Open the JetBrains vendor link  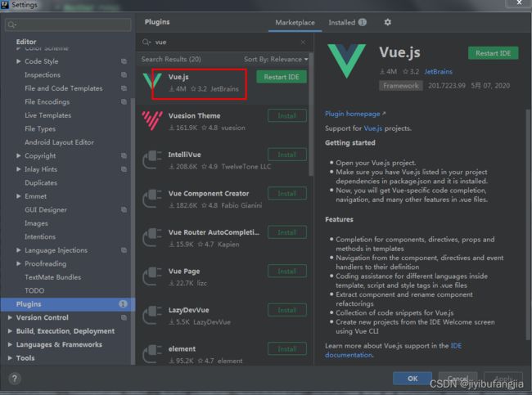pos(438,71)
